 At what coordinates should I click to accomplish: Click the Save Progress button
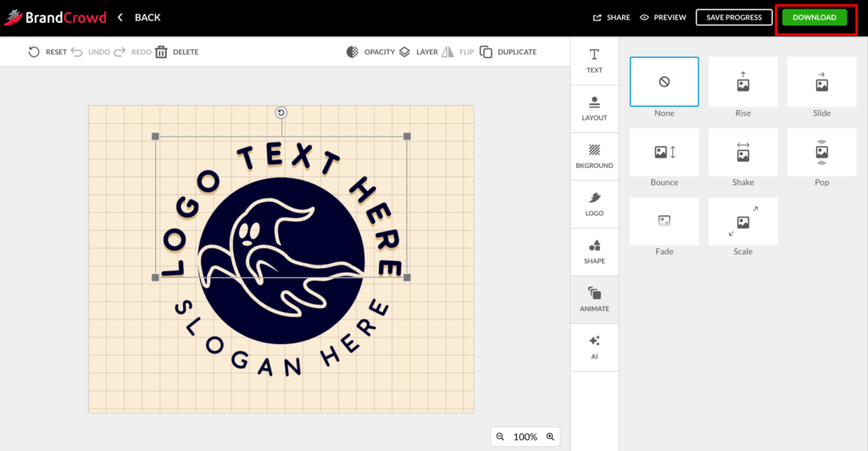click(x=734, y=17)
